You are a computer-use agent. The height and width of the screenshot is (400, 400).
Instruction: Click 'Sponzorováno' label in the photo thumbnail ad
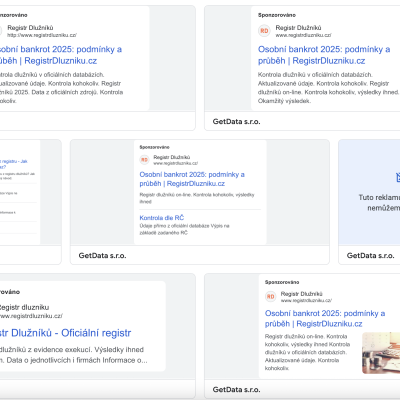point(282,282)
